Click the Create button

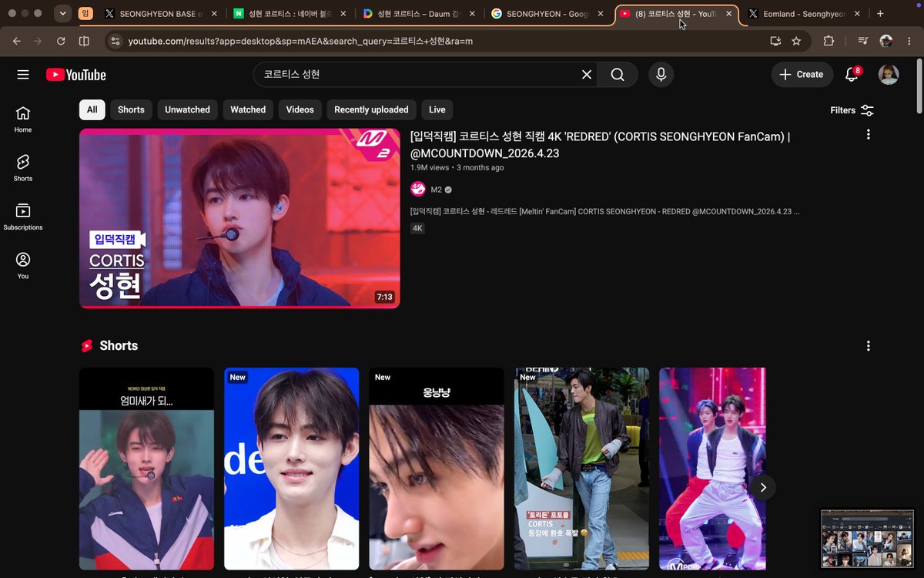(x=802, y=75)
